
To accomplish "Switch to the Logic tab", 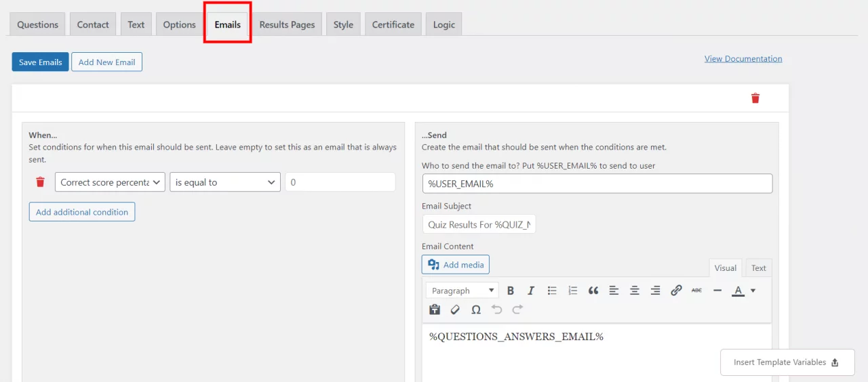I will pos(444,24).
